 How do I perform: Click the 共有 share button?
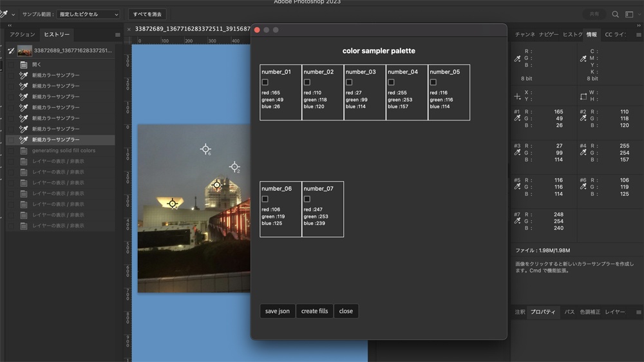point(594,14)
